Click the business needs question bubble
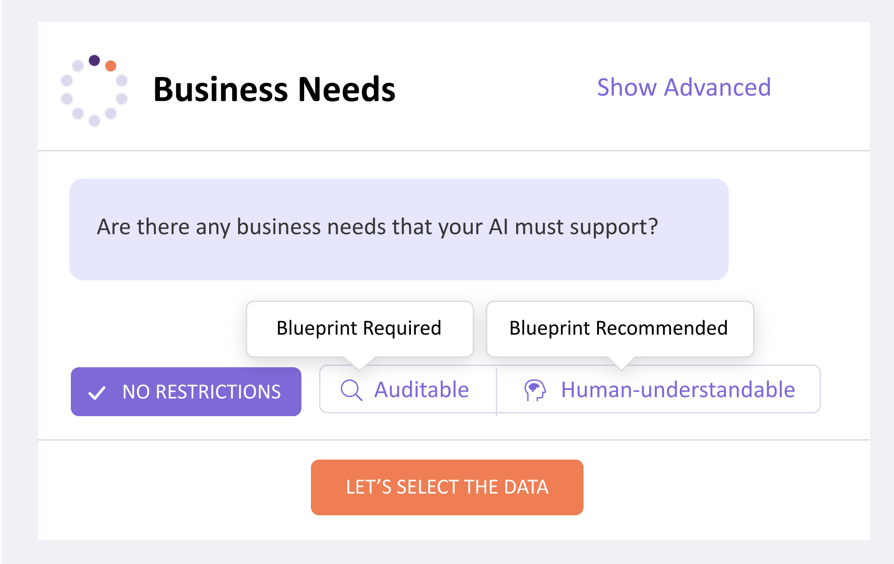Viewport: 894px width, 564px height. (399, 229)
